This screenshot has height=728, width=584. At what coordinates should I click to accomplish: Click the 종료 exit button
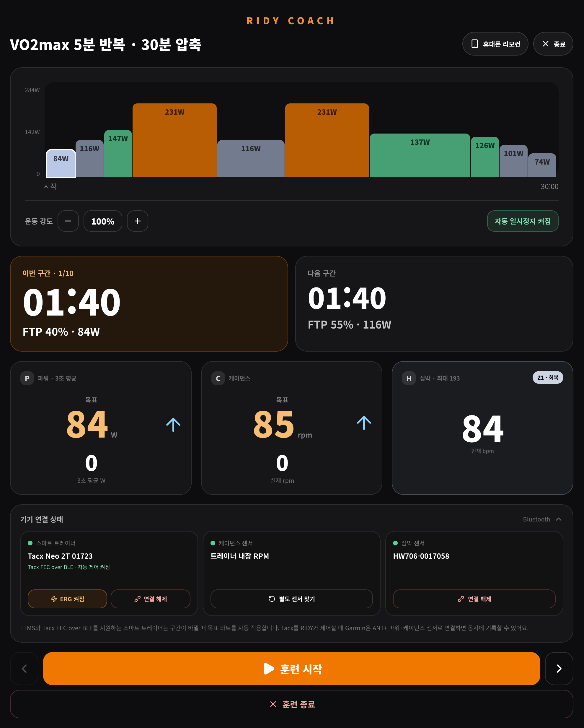click(x=553, y=44)
